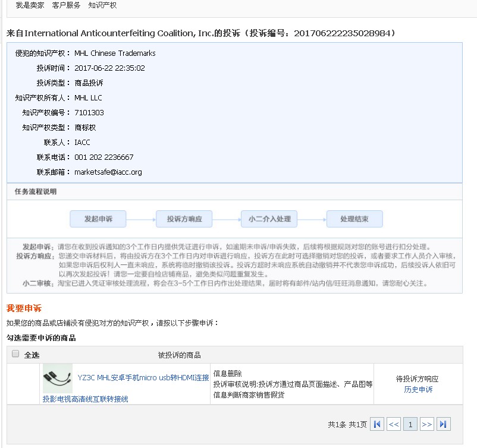
Task: Click the 处理结束 process step
Action: 354,219
